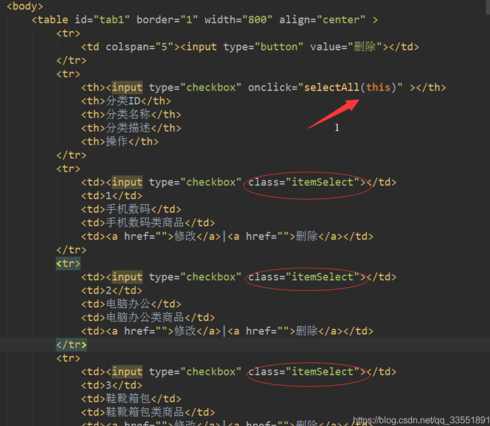The image size is (490, 426).
Task: Click the td line with 电脑办公类商品
Action: coord(148,317)
